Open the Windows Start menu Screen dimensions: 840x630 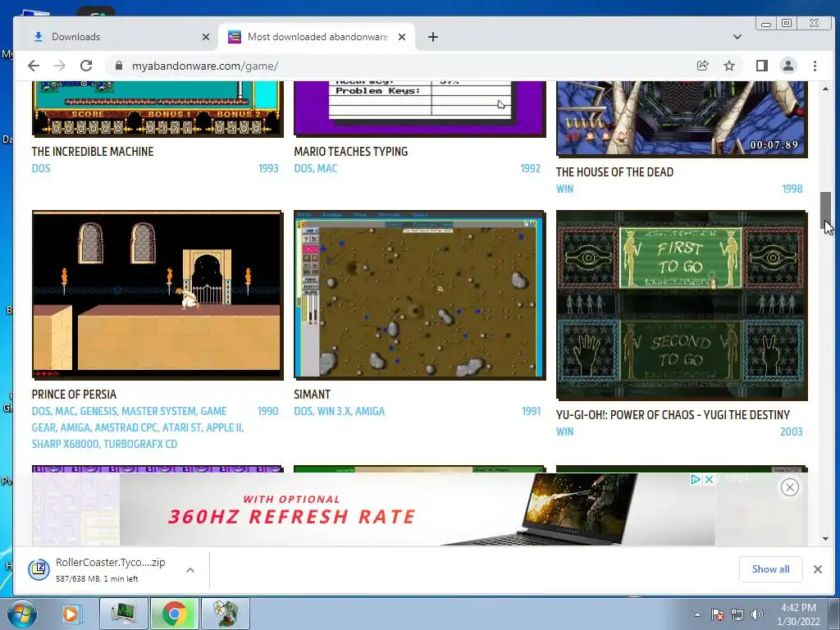(21, 614)
